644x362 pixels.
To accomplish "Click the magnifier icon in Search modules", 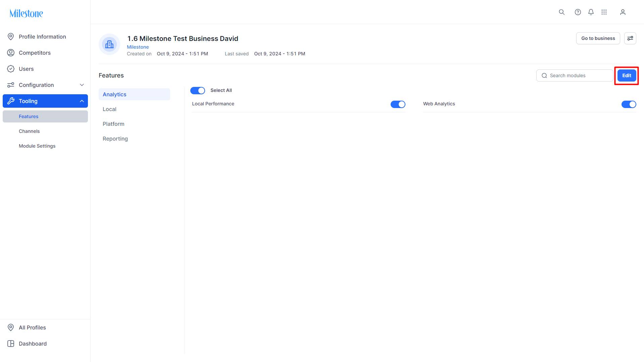I will (544, 76).
